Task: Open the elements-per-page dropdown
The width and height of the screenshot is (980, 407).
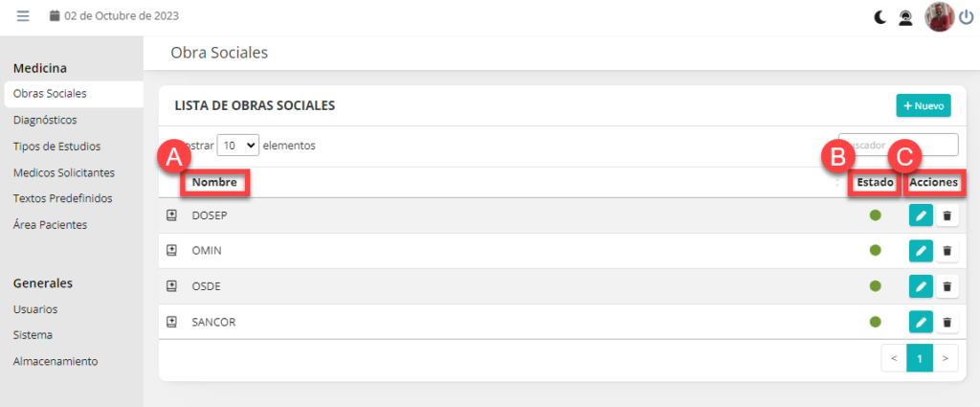Action: coord(238,146)
